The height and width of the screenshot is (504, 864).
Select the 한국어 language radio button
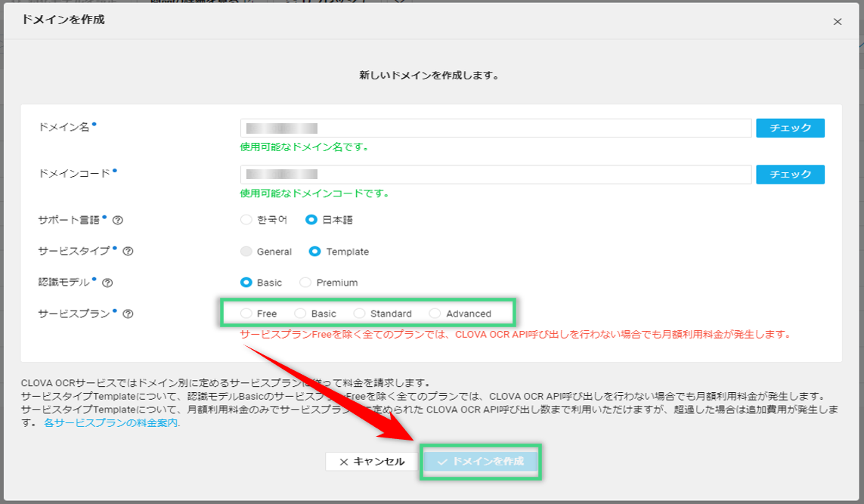point(246,221)
